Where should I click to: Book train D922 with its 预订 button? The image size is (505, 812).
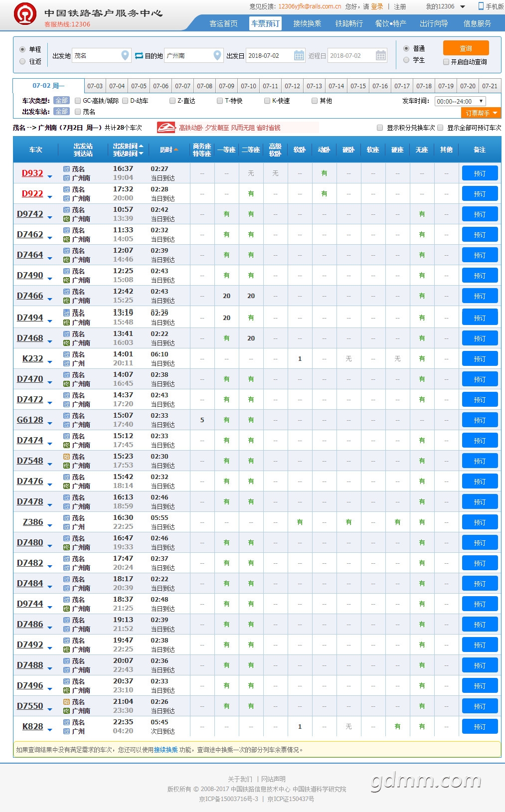tap(480, 194)
